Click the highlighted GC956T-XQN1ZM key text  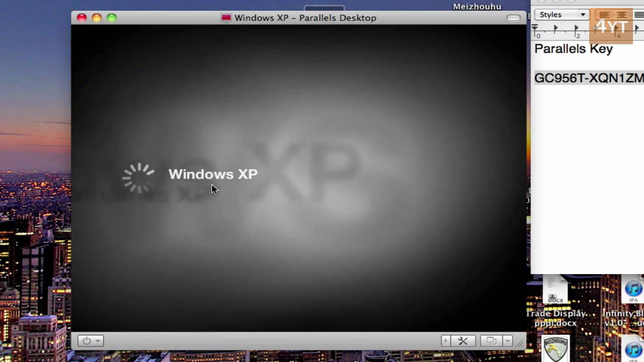tap(589, 78)
